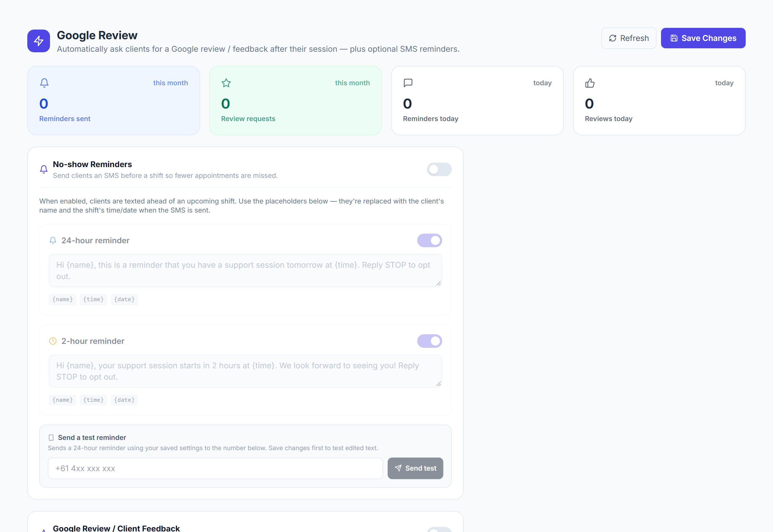Click the 24-hour reminder label
Screen dimensions: 773x532
[x=95, y=240]
